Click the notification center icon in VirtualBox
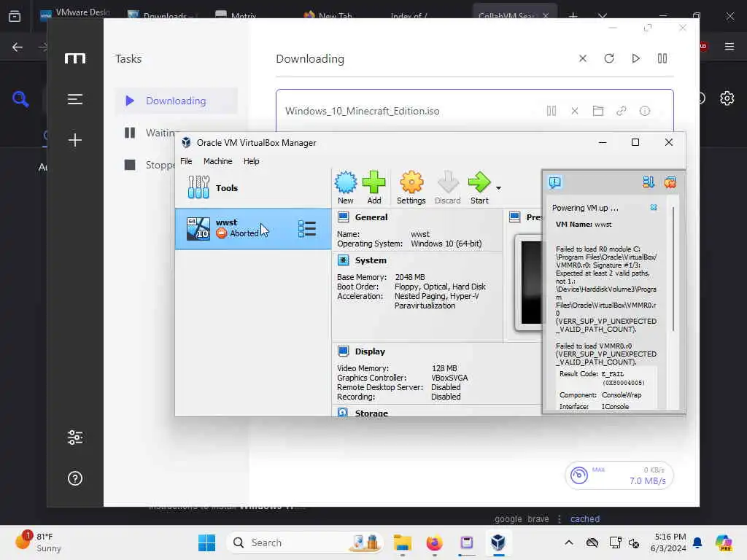This screenshot has width=747, height=560. [x=555, y=182]
